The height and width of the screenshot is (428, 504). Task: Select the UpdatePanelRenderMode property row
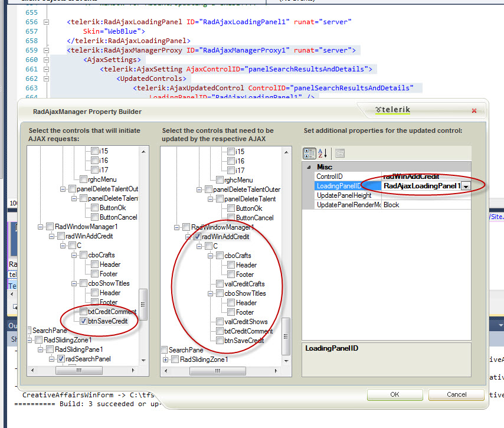393,205
